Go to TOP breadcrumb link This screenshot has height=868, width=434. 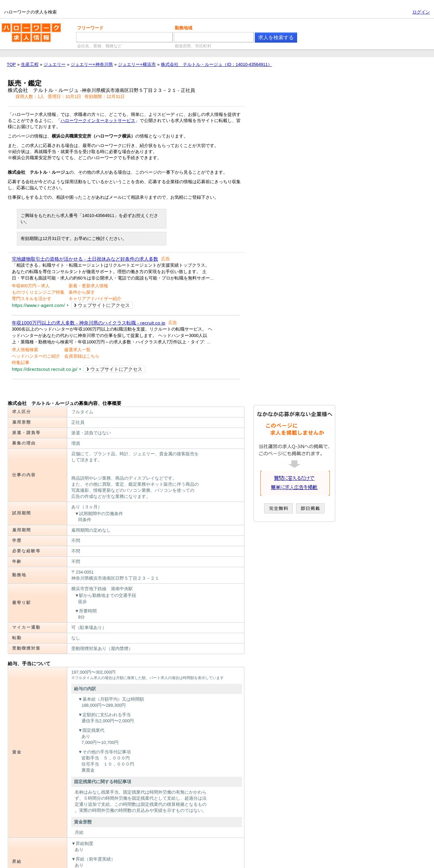11,65
